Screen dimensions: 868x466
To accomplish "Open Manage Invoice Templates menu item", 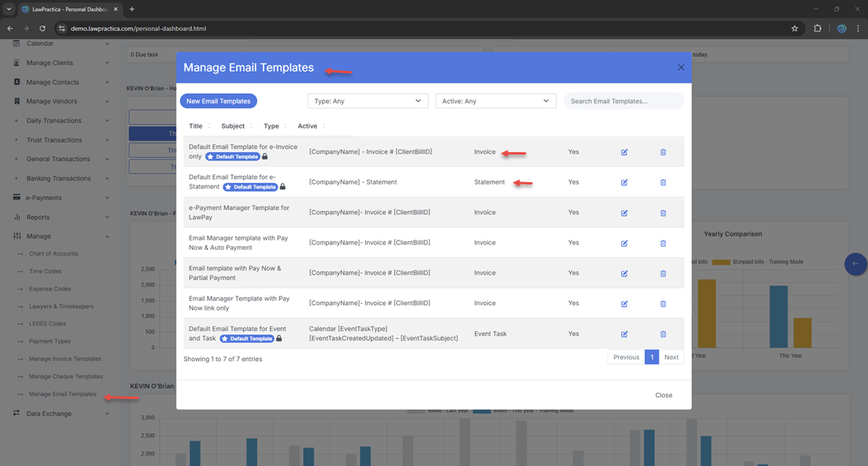I will pyautogui.click(x=65, y=359).
